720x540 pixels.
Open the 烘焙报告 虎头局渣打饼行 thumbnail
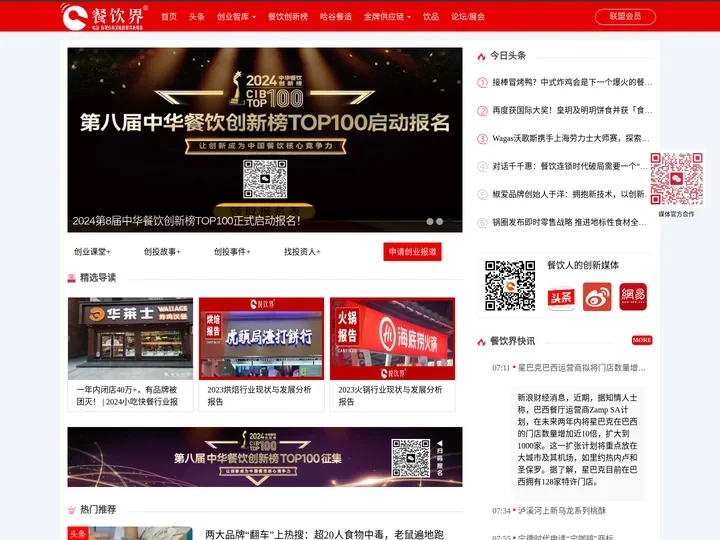pyautogui.click(x=261, y=338)
